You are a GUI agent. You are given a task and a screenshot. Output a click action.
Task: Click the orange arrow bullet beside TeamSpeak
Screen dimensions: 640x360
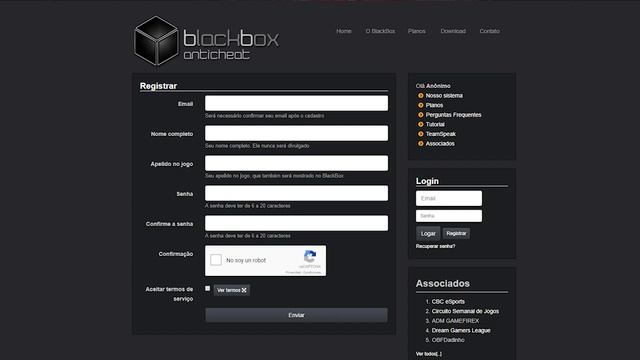pyautogui.click(x=420, y=134)
